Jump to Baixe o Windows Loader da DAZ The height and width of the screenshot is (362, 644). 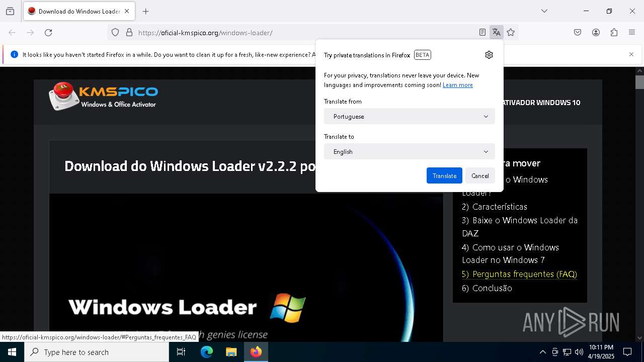[520, 227]
